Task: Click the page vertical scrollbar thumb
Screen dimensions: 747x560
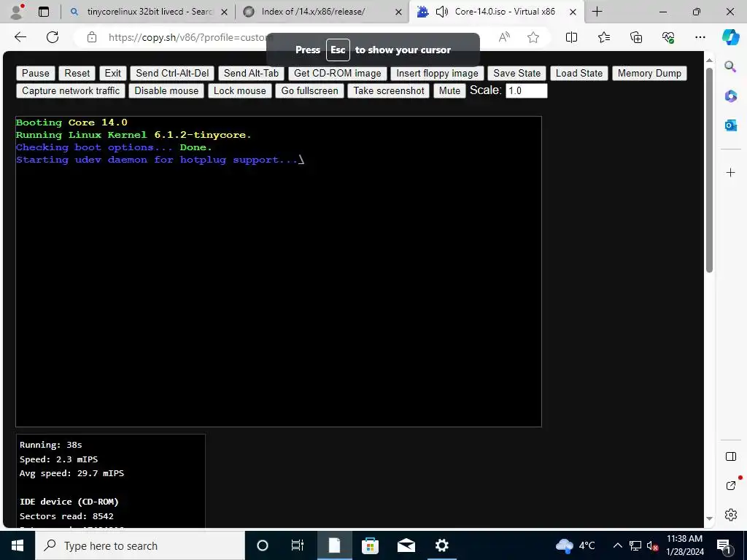Action: pyautogui.click(x=709, y=170)
